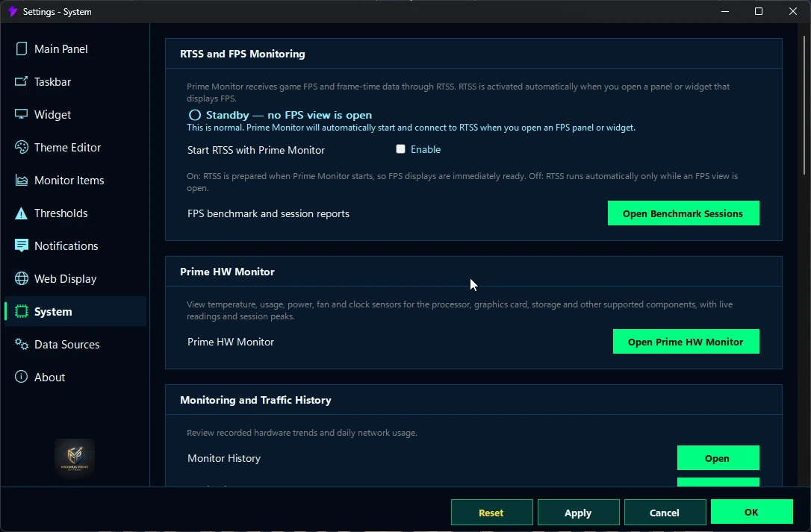Click the Standby status circle icon

point(194,116)
